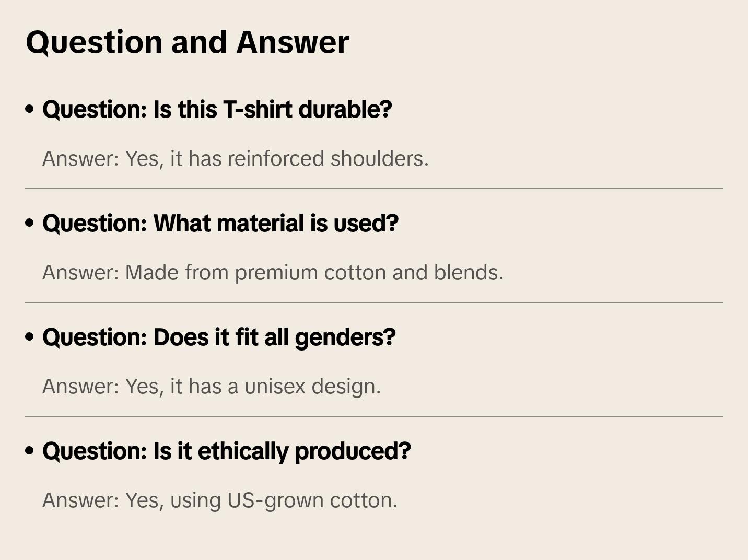Click divider line below reinforced shoulders answer
Screen dimensions: 748x560
click(x=373, y=189)
